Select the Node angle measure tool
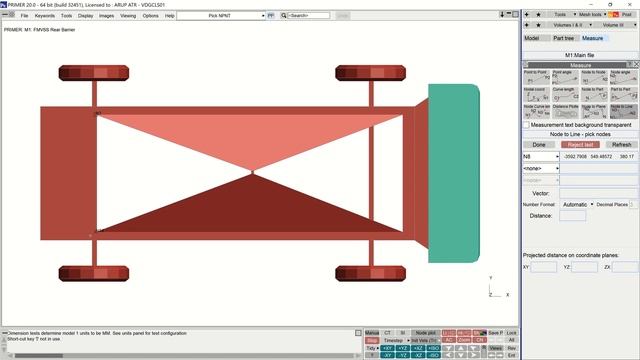Image resolution: width=640 pixels, height=360 pixels. 623,78
